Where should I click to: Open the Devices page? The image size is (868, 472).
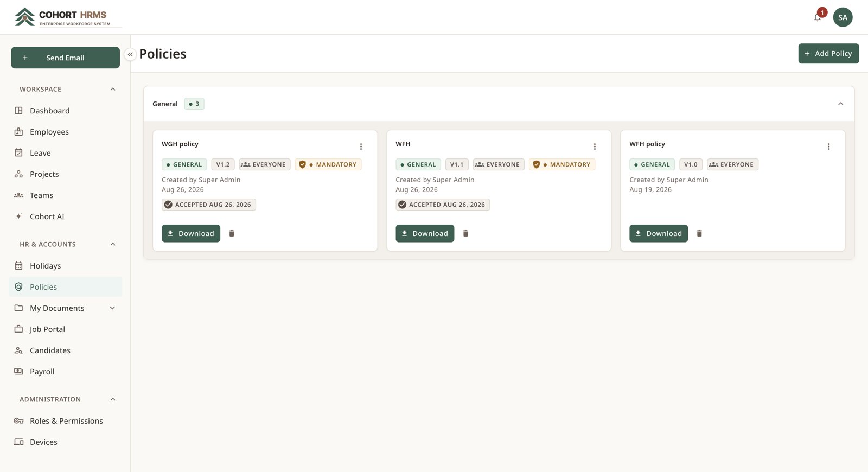(x=65, y=442)
